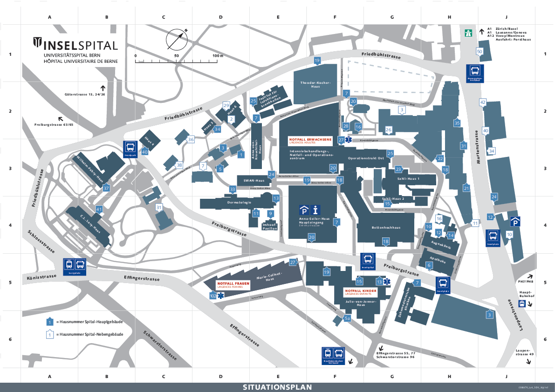Screen dimensions: 555x392
Task: Click house number marker 26
Action: [389, 130]
